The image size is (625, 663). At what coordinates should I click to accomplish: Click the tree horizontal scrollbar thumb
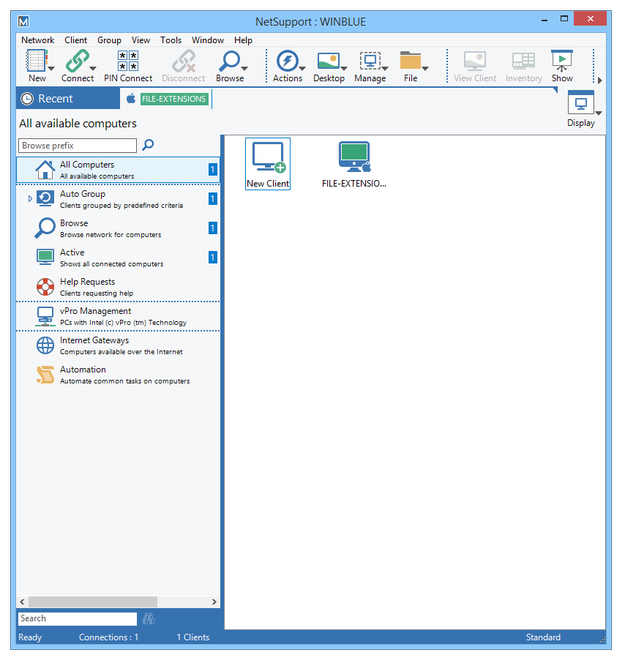(93, 602)
